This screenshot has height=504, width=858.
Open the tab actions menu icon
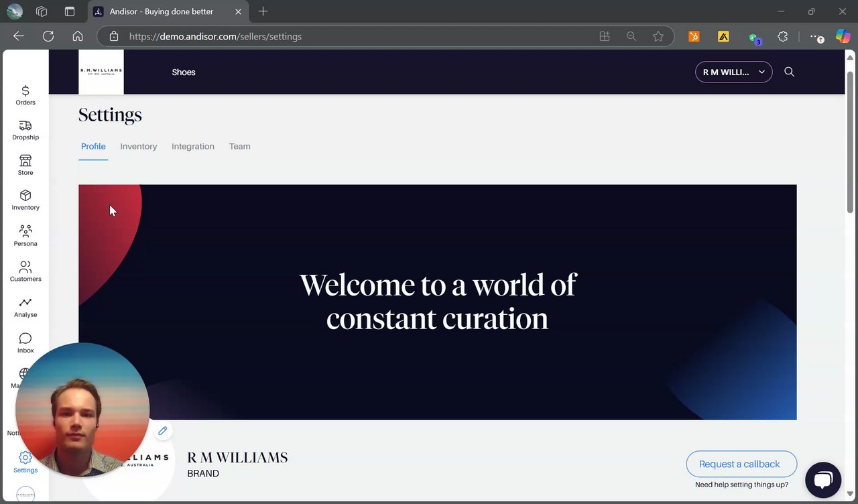coord(70,11)
